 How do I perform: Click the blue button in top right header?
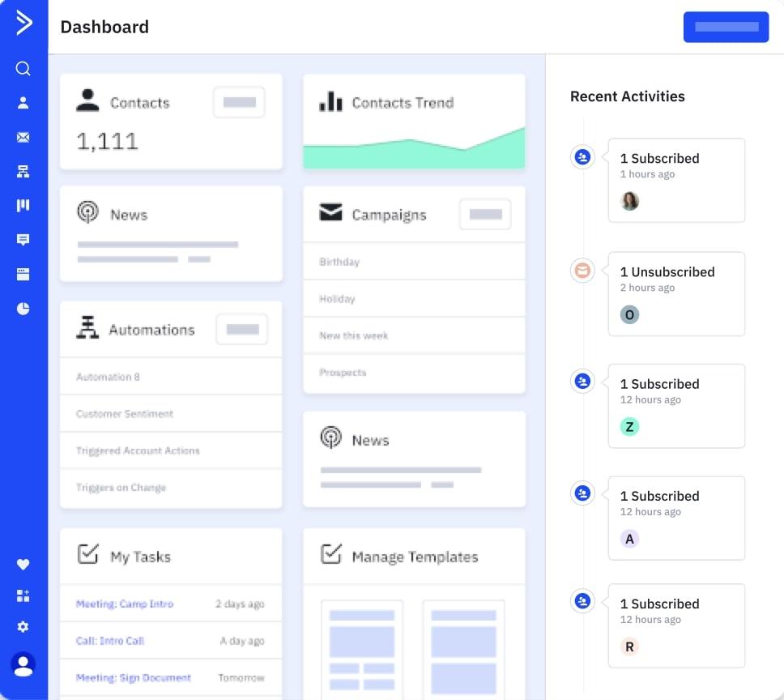[726, 27]
